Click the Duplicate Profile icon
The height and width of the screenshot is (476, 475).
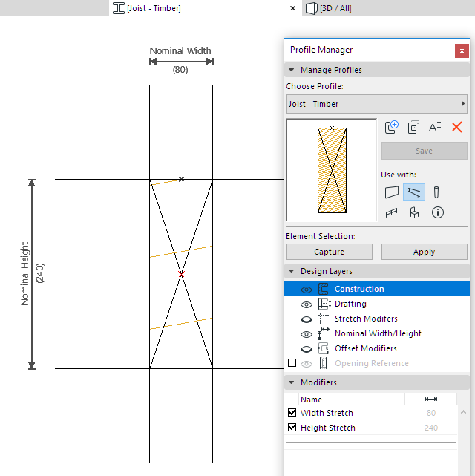click(x=413, y=127)
